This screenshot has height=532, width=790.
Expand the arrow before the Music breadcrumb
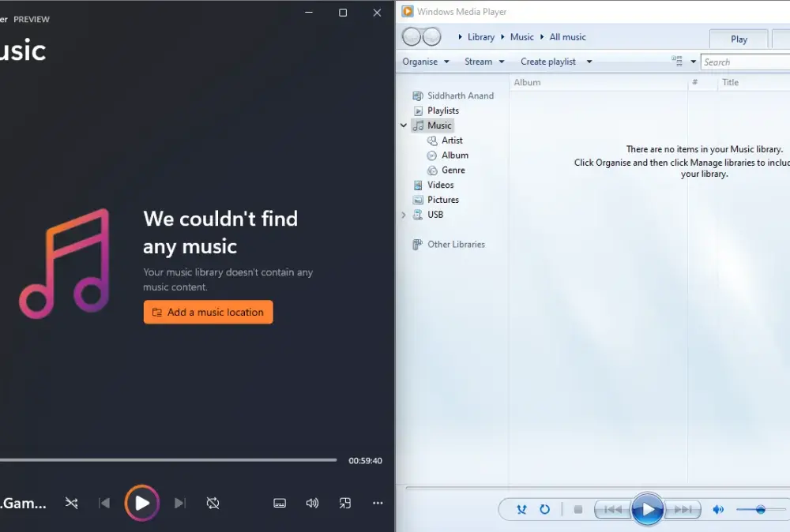coord(502,37)
